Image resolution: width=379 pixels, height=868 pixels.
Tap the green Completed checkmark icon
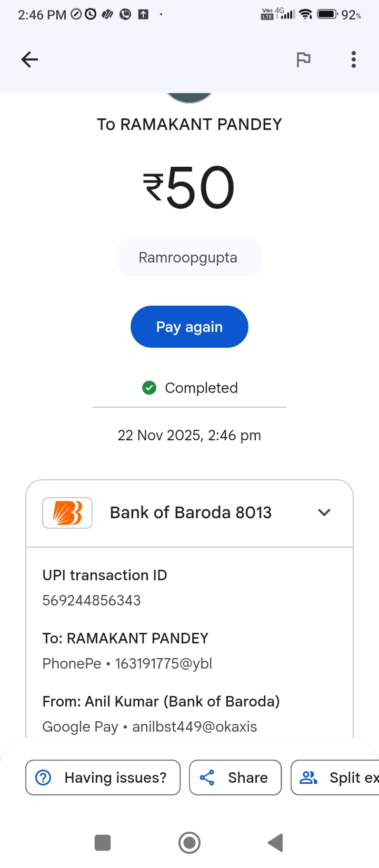[x=149, y=388]
